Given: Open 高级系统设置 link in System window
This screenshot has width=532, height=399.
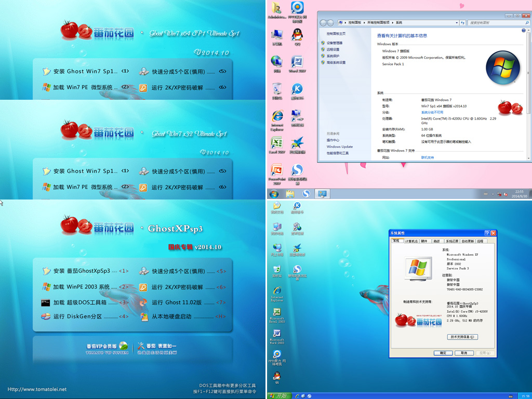Looking at the screenshot, I should click(x=336, y=62).
